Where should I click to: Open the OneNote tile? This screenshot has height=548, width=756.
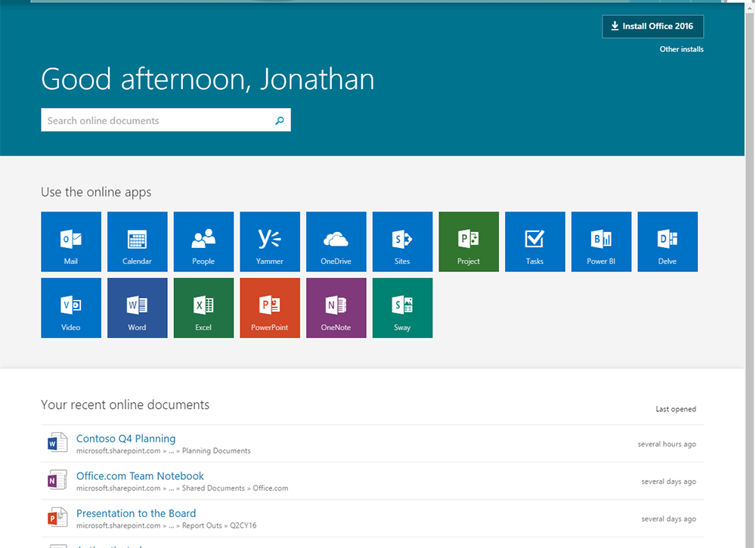click(x=336, y=308)
